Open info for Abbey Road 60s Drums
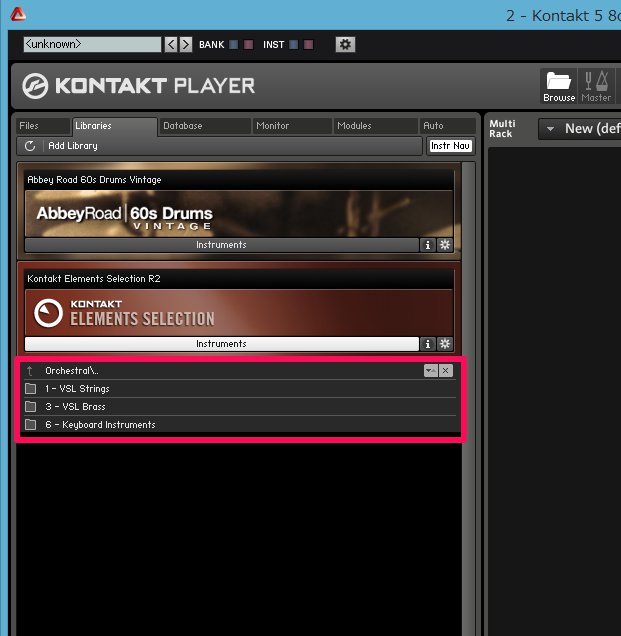Image resolution: width=621 pixels, height=636 pixels. click(x=428, y=245)
